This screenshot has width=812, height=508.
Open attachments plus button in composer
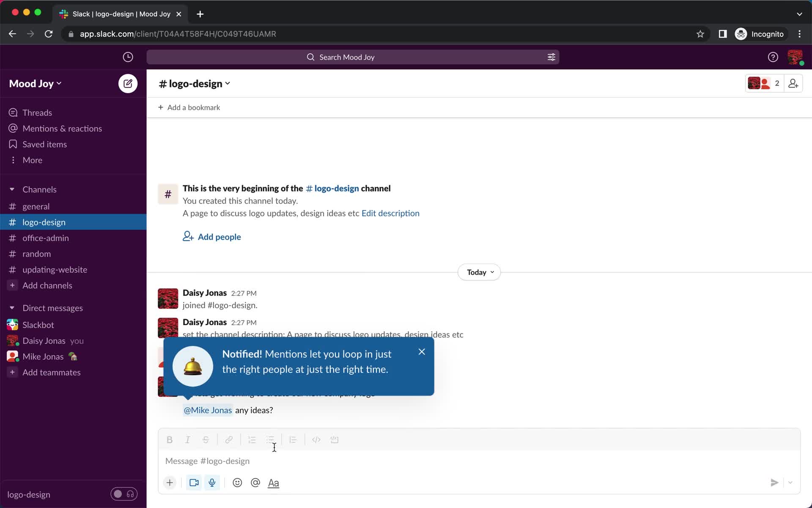tap(170, 483)
